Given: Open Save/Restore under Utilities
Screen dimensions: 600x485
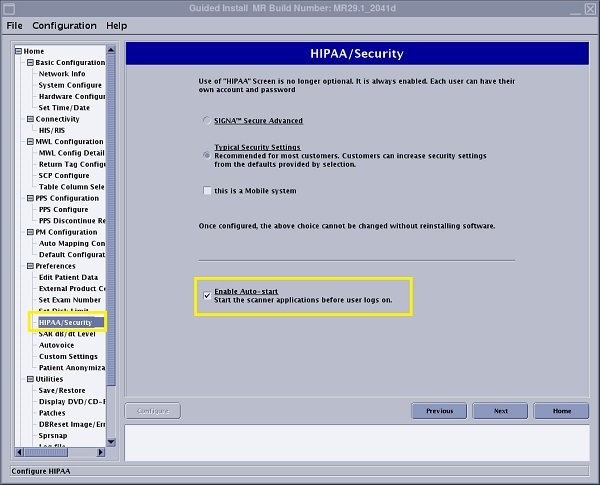Looking at the screenshot, I should (x=62, y=390).
